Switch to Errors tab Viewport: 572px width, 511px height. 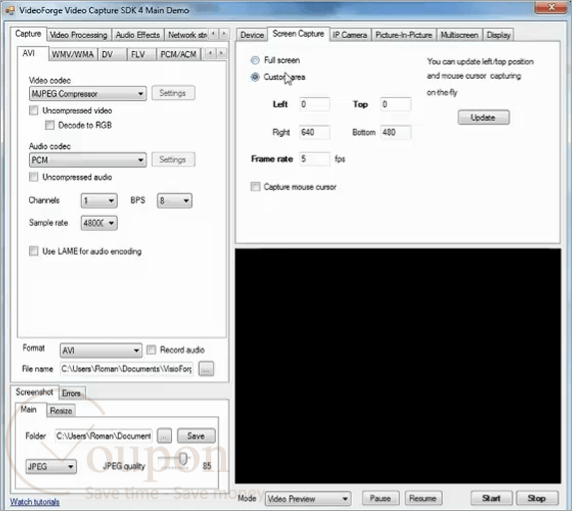(72, 393)
